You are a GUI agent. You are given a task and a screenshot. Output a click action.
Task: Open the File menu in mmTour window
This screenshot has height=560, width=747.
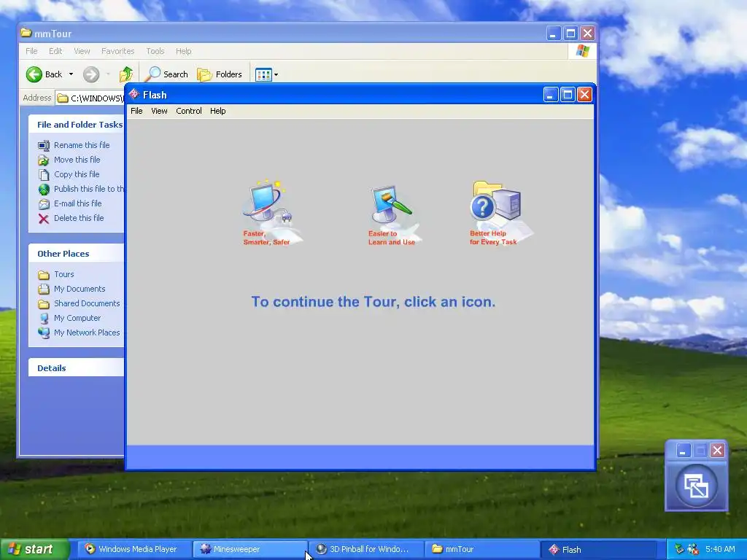click(x=31, y=51)
